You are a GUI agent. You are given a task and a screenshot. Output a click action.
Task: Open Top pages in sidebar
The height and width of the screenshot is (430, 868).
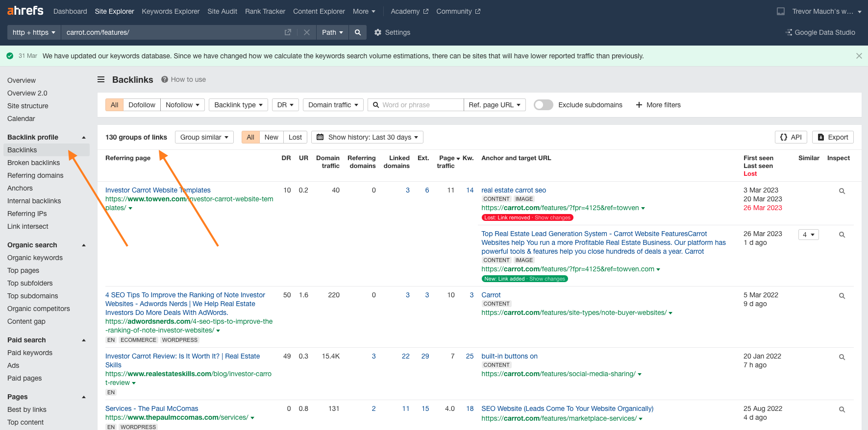(23, 270)
